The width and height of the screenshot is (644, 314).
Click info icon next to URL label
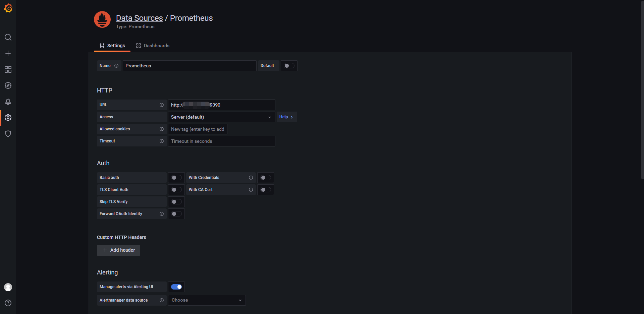click(162, 105)
